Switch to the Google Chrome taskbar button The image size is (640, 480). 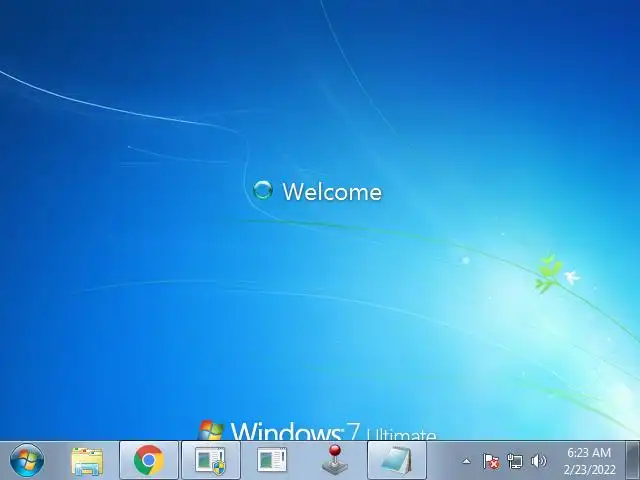pos(149,460)
